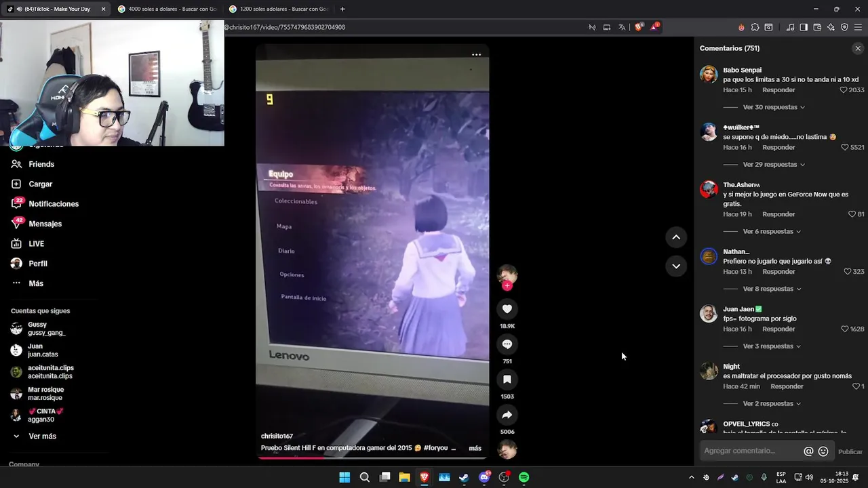Click video progress bar at bottom
This screenshot has width=868, height=488.
[x=372, y=457]
